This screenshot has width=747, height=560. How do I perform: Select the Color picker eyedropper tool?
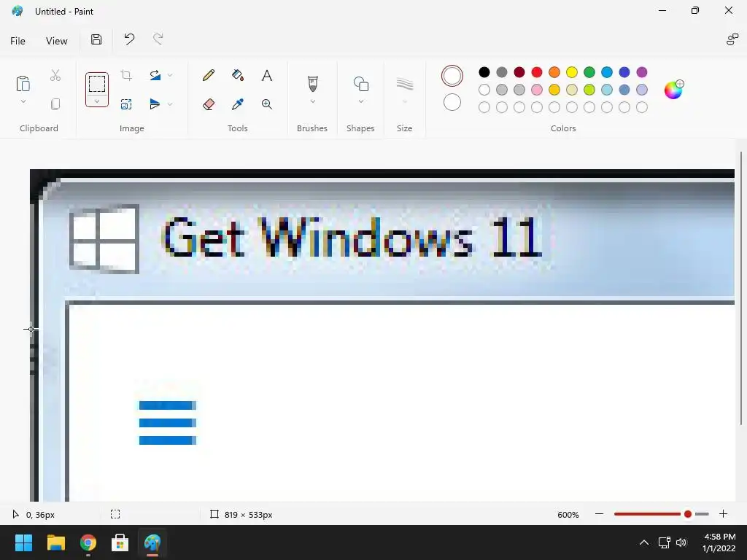pos(237,104)
